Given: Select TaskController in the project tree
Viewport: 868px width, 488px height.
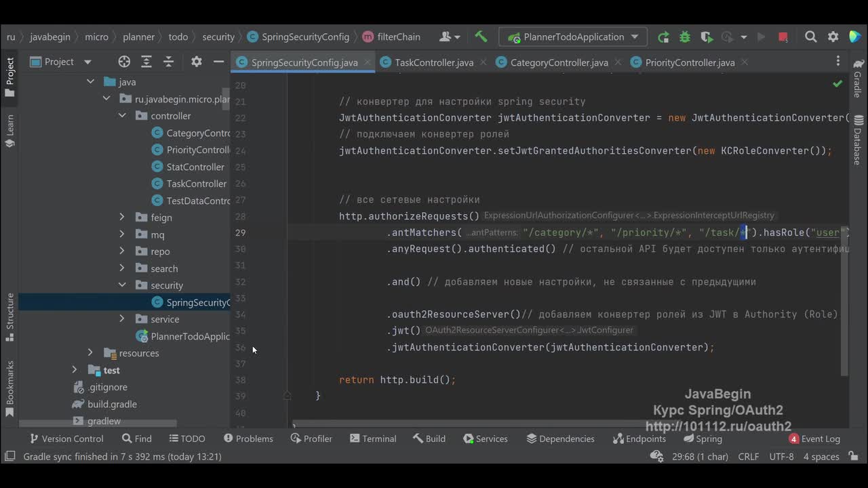Looking at the screenshot, I should pos(189,184).
